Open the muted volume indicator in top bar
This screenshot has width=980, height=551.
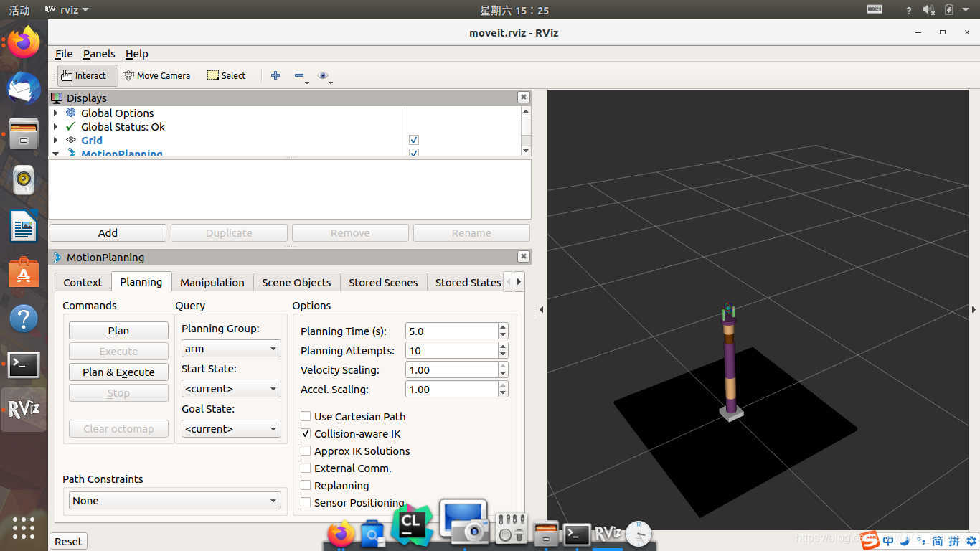(x=928, y=9)
